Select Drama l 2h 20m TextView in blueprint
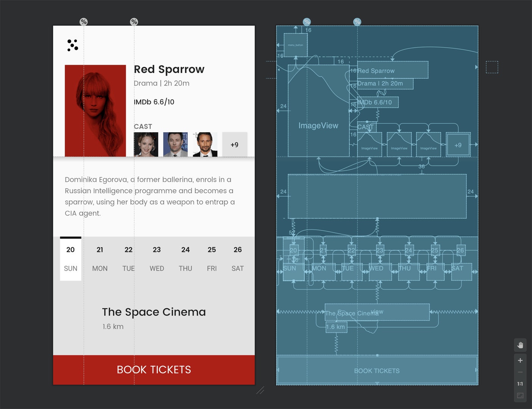The height and width of the screenshot is (409, 532). tap(385, 84)
